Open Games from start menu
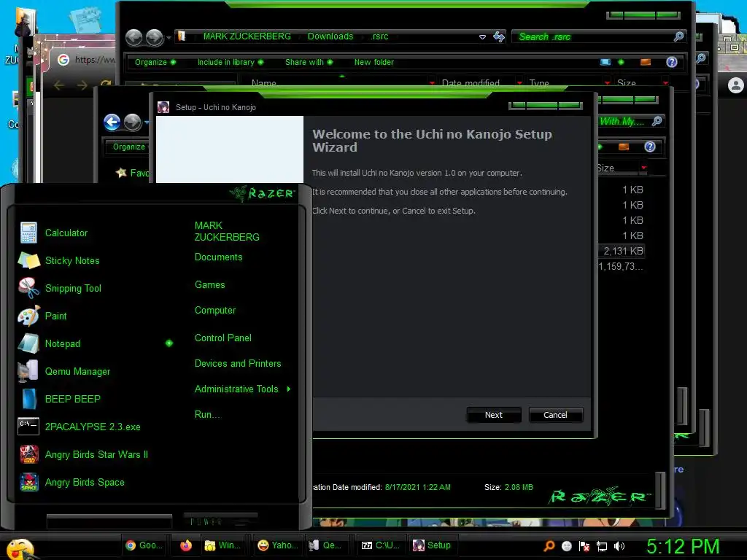 (x=209, y=285)
